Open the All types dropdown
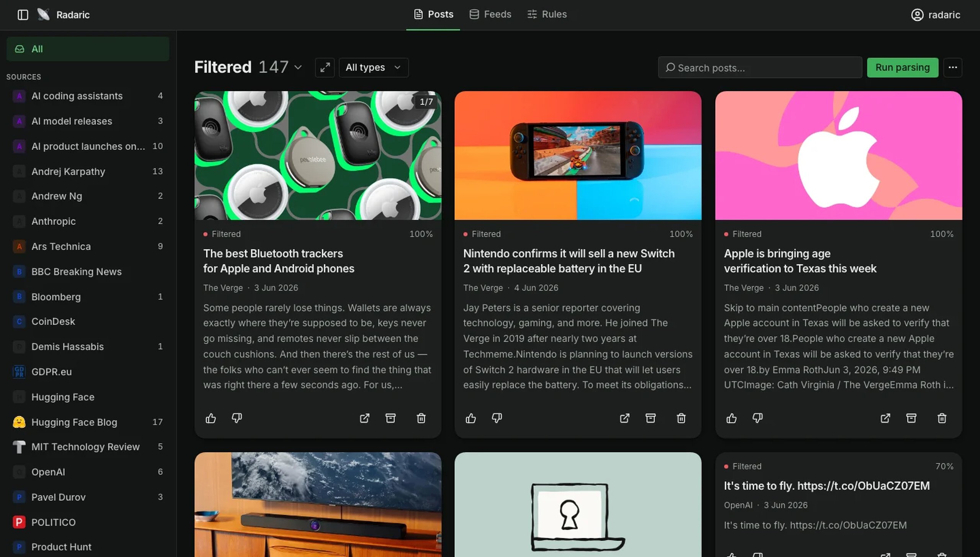This screenshot has width=980, height=557. pyautogui.click(x=374, y=67)
